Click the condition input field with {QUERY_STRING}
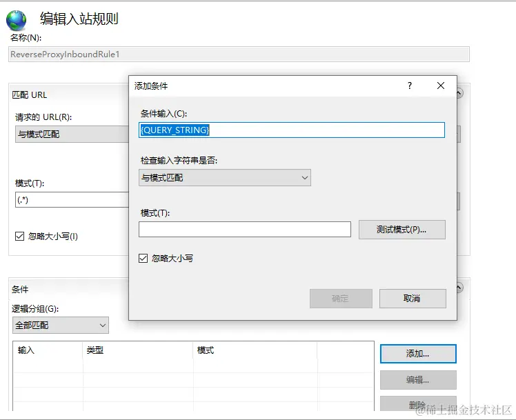Viewport: 516px width, 420px height. [292, 130]
